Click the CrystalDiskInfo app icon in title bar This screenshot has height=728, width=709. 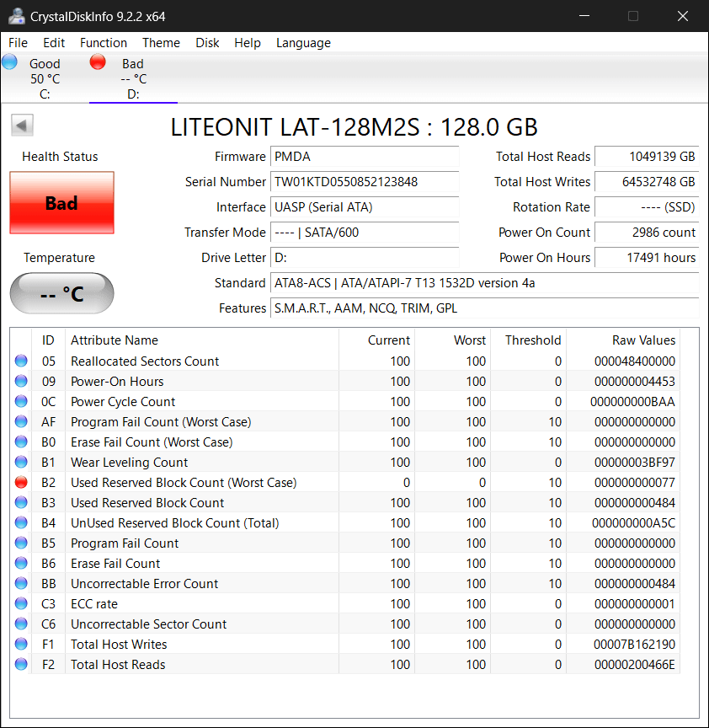point(17,16)
